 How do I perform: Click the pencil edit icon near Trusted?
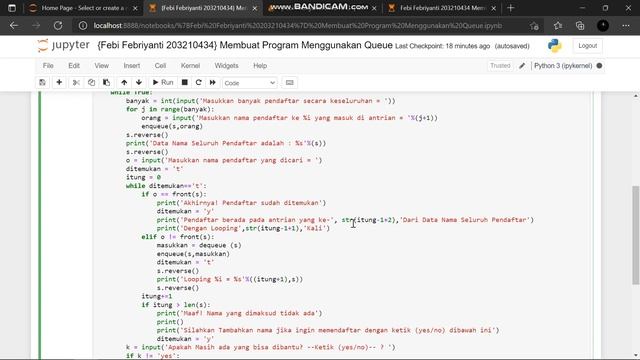click(522, 65)
